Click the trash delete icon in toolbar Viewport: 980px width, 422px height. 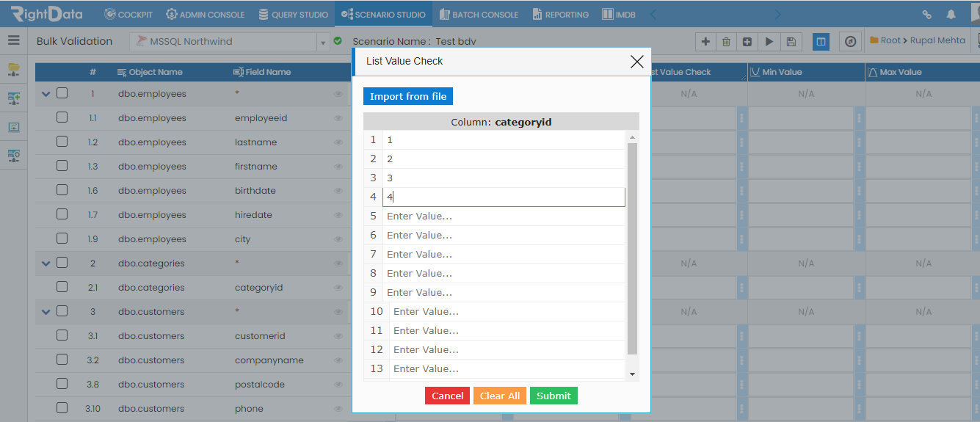(x=726, y=42)
